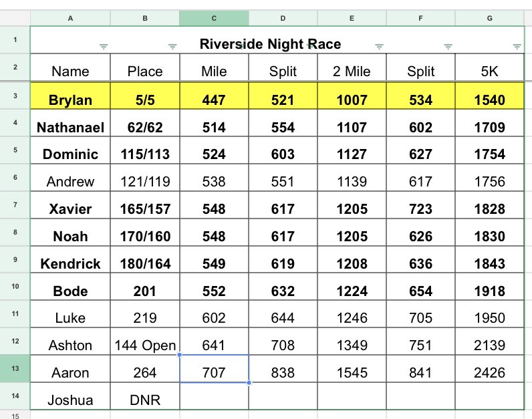Select row 1 header

pyautogui.click(x=15, y=39)
